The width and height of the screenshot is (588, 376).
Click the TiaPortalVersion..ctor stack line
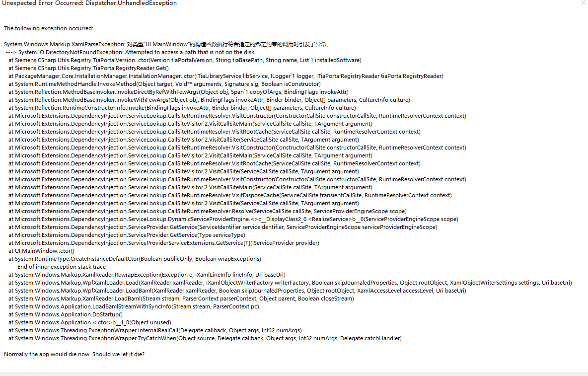pyautogui.click(x=185, y=60)
